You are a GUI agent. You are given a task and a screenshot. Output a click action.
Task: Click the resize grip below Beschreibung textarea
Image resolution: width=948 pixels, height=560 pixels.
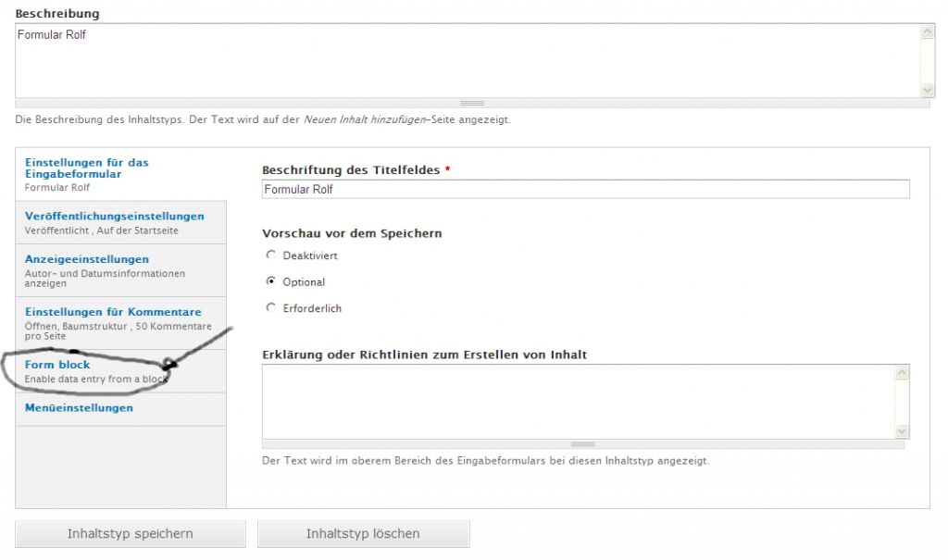point(472,104)
